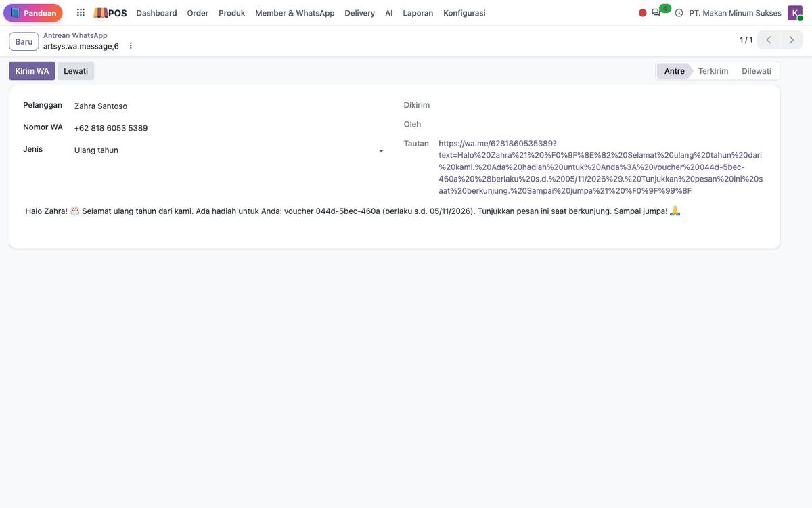Open the user avatar K menu
Image resolution: width=812 pixels, height=508 pixels.
click(x=794, y=13)
